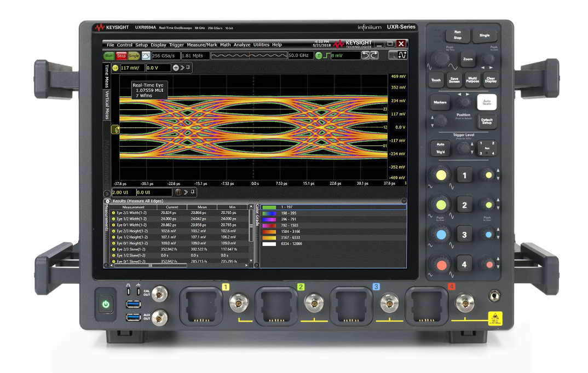This screenshot has height=373, width=588.
Task: Expand the horizontal UI bar chevron
Action: click(x=186, y=193)
